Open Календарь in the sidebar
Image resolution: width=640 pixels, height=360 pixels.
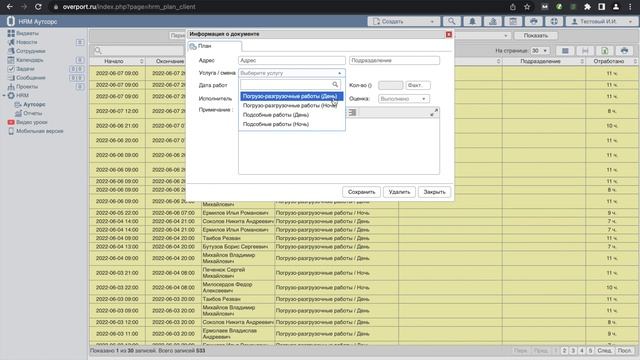click(29, 60)
